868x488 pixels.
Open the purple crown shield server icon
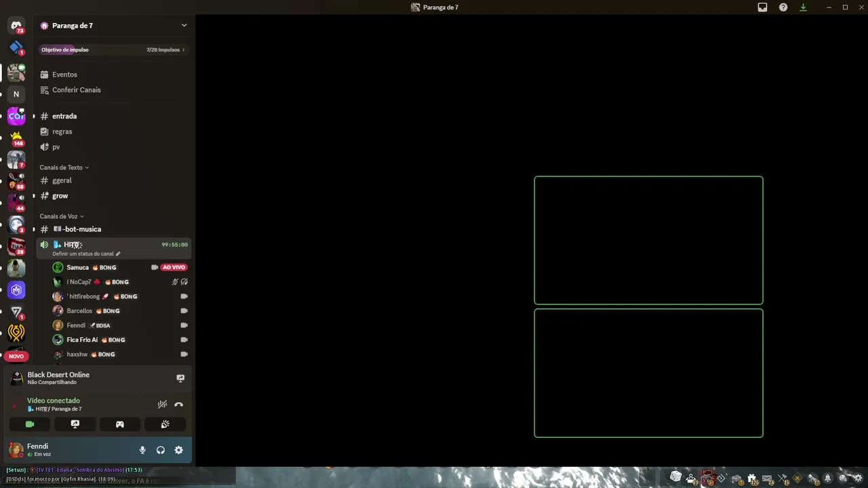(x=16, y=290)
